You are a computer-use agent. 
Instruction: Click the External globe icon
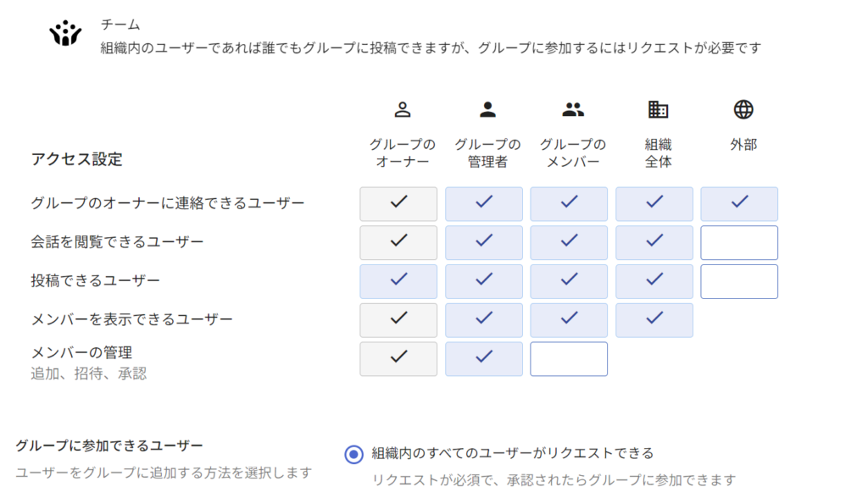[x=743, y=109]
